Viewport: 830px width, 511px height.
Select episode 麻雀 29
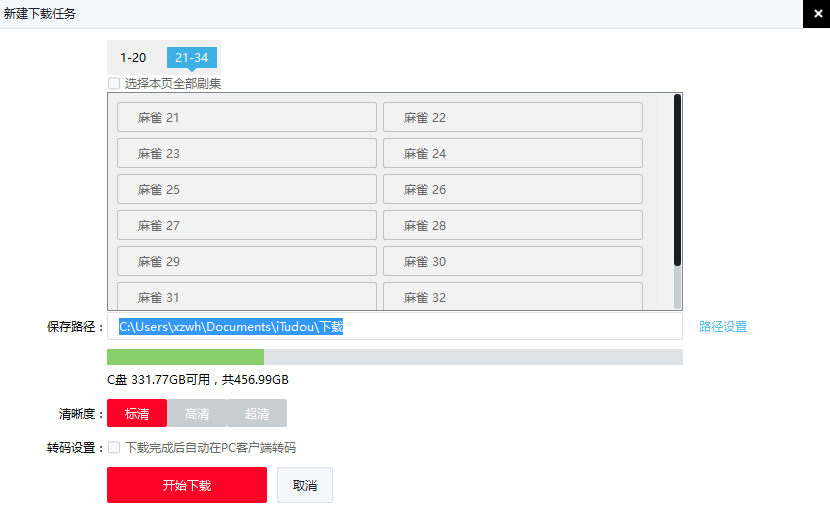[x=247, y=261]
